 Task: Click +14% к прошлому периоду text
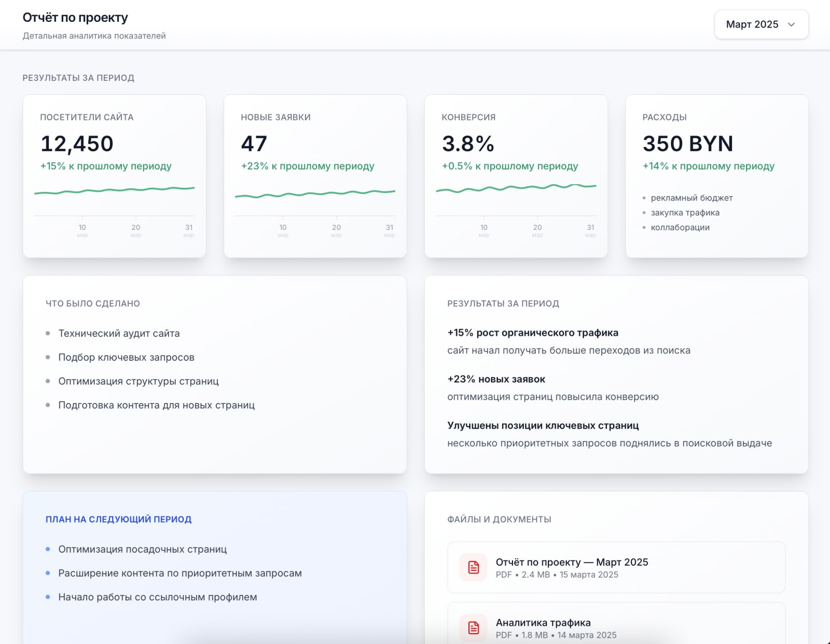coord(709,166)
